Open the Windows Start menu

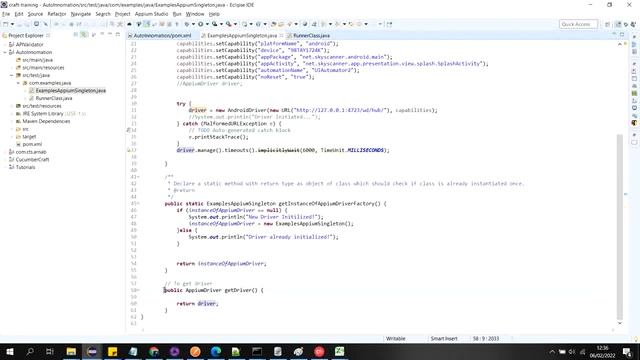pyautogui.click(x=9, y=351)
